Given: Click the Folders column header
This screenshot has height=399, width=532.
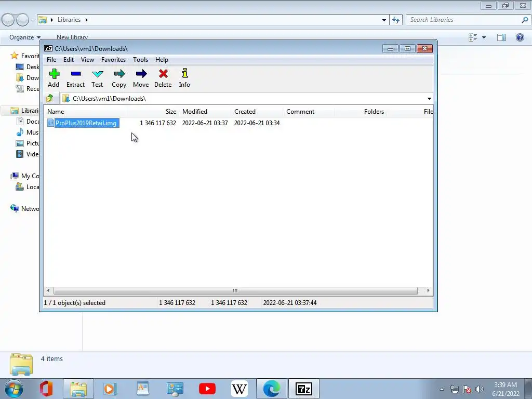Looking at the screenshot, I should [x=361, y=112].
